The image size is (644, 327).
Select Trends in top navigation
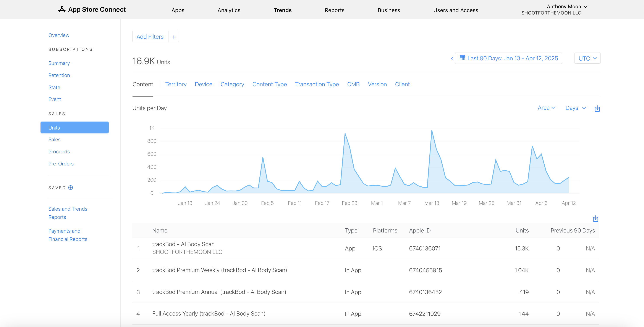(x=283, y=10)
